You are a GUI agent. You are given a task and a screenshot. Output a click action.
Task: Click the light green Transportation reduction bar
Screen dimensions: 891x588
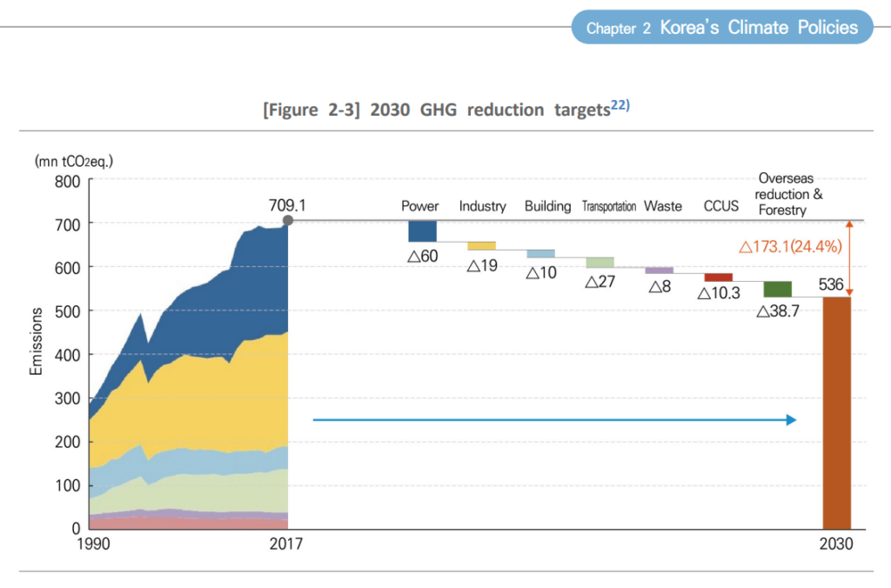click(x=600, y=263)
